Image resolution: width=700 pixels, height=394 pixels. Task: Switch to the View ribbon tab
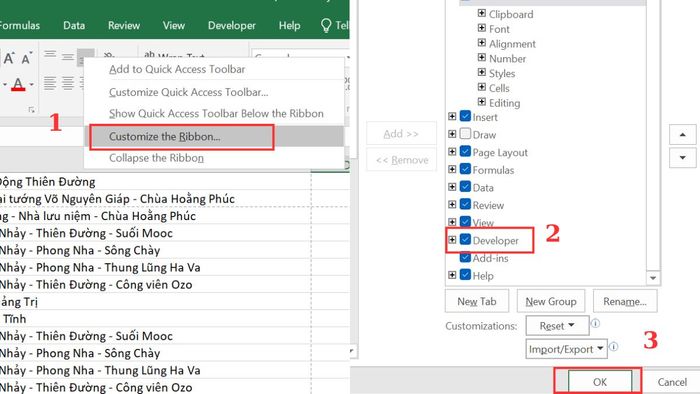click(174, 25)
